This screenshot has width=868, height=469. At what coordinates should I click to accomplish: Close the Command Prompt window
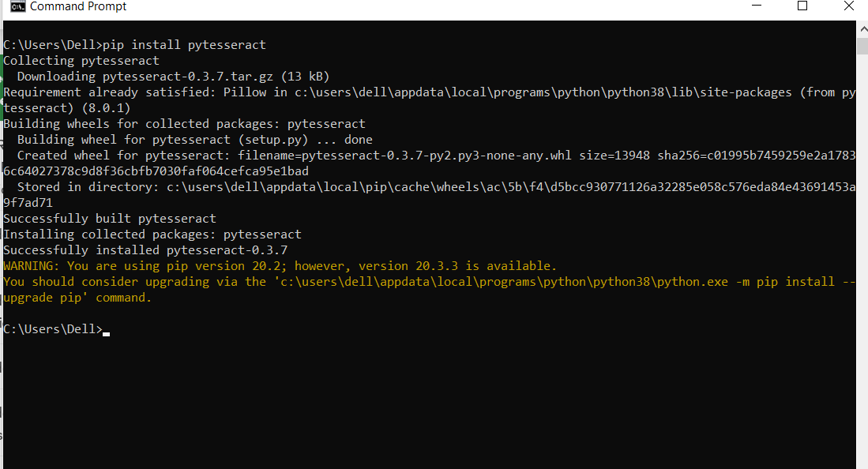848,6
